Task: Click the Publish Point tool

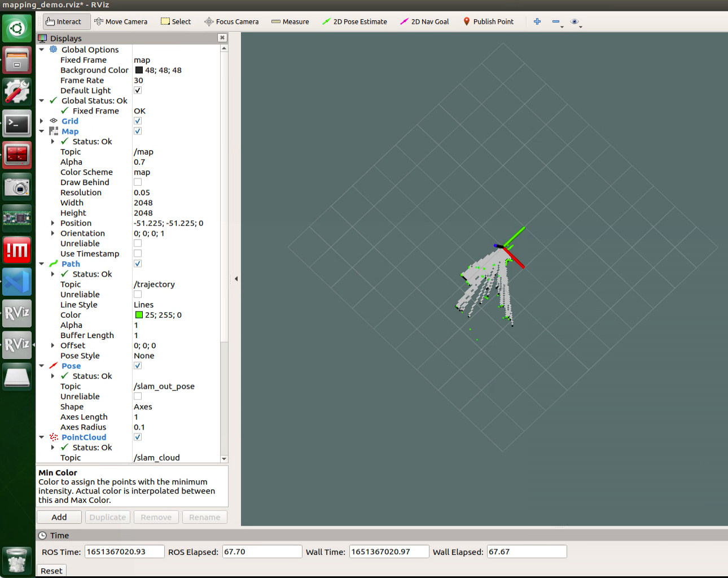Action: (x=488, y=21)
